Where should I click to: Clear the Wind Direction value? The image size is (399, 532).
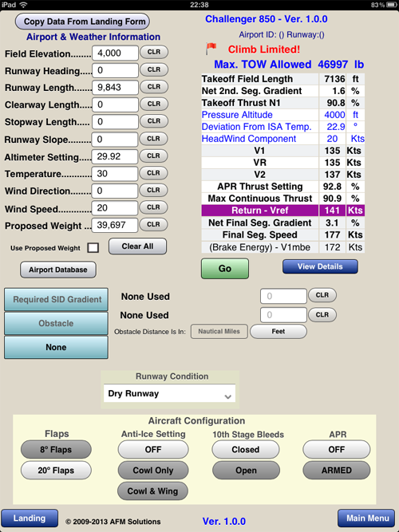153,190
